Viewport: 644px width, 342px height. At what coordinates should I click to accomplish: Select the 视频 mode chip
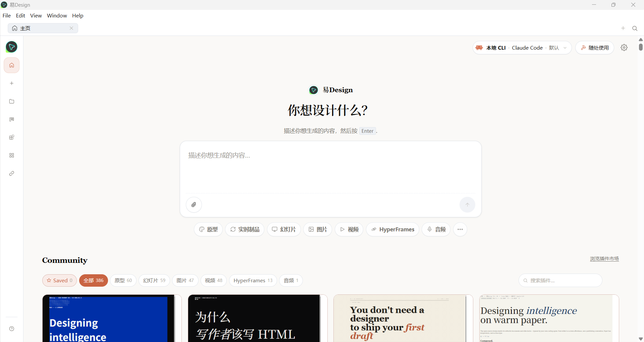point(349,229)
